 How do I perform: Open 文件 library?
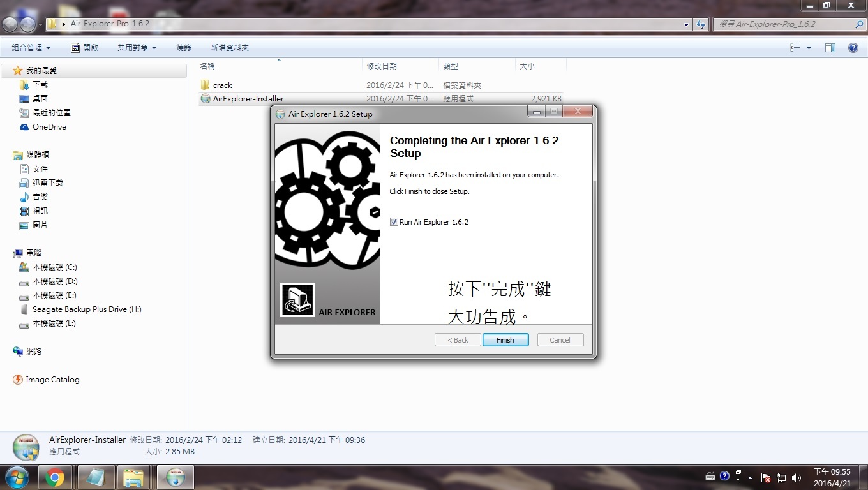click(x=40, y=169)
